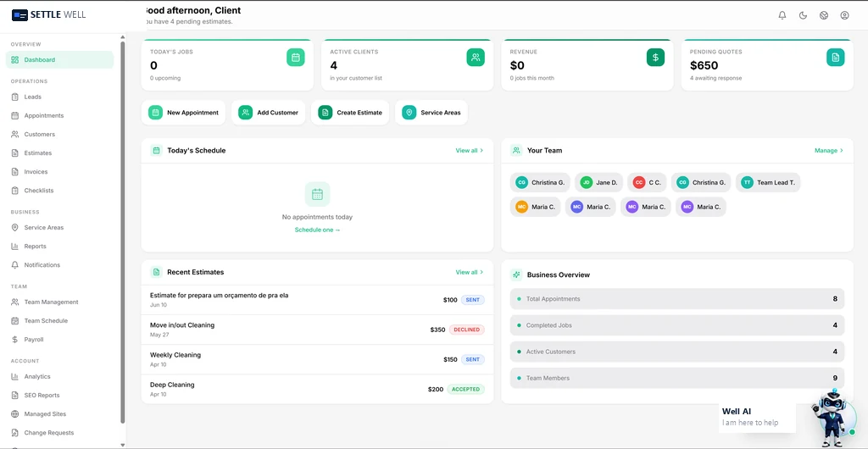
Task: Click the Service Areas quick action button
Action: click(431, 113)
